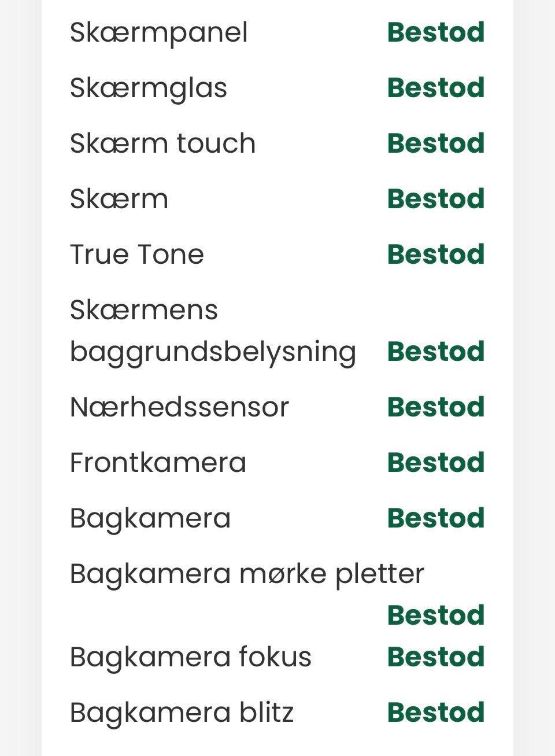Click the Bestod status beside Nærhedssensor
The width and height of the screenshot is (555, 756).
click(x=436, y=407)
